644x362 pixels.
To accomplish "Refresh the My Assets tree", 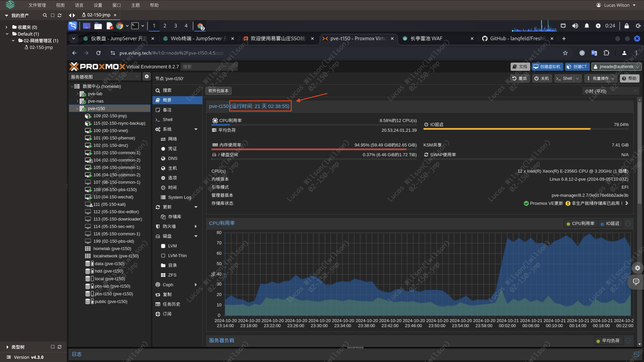I will [x=60, y=15].
